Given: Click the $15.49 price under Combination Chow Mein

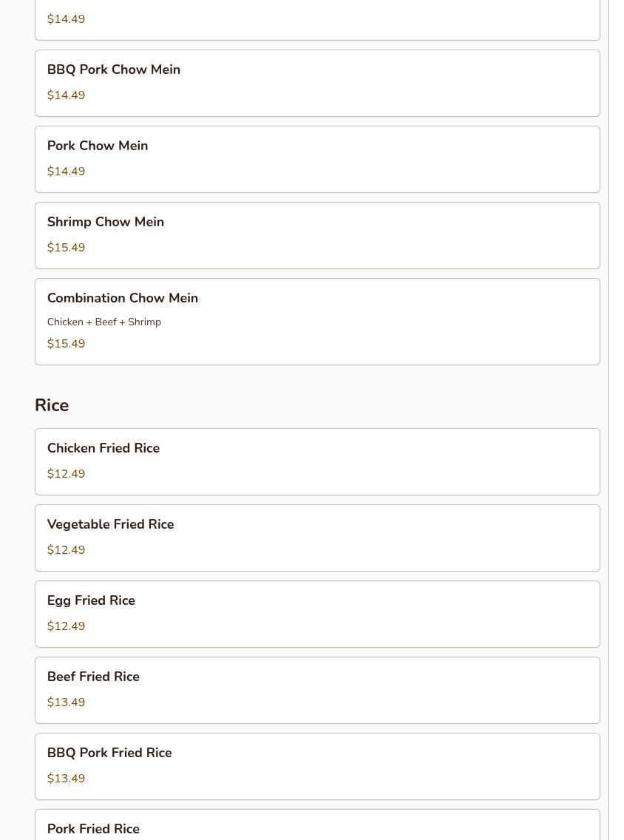Looking at the screenshot, I should pos(66,344).
